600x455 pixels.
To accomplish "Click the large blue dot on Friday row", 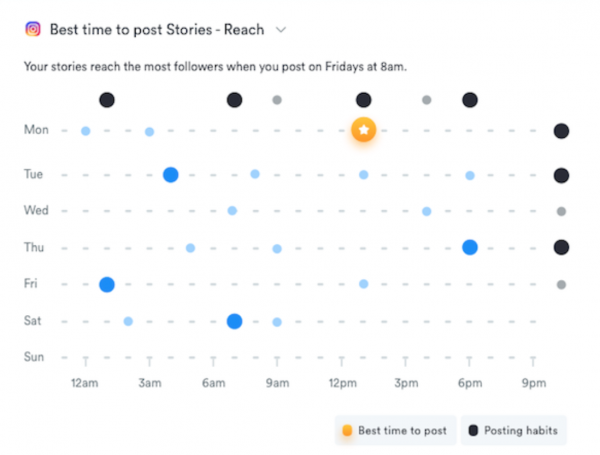I will [x=107, y=284].
